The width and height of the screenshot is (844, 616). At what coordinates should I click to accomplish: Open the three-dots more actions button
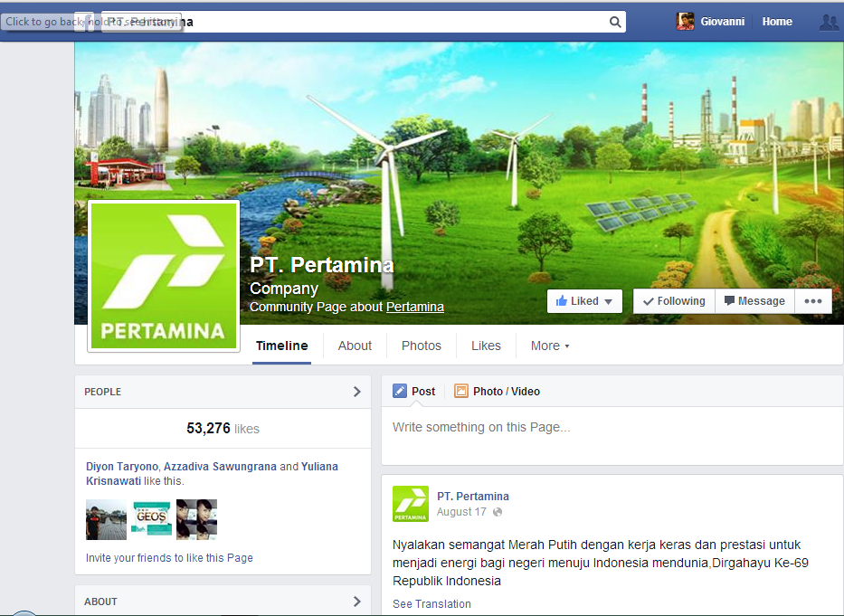pyautogui.click(x=812, y=301)
